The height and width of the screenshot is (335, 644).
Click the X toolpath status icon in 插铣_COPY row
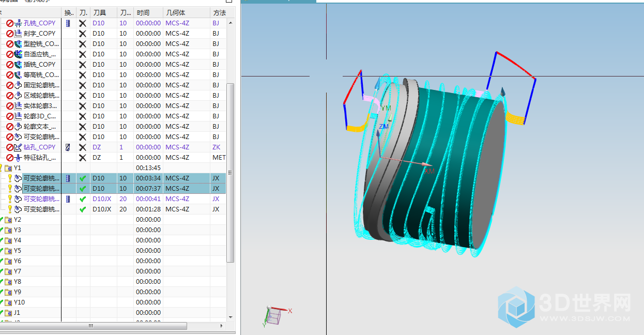point(82,64)
